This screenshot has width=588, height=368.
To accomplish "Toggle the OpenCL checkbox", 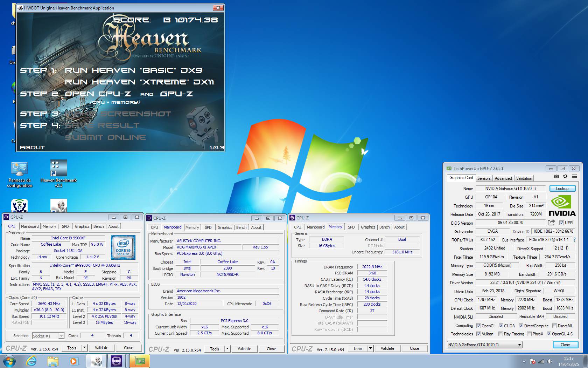I will point(478,326).
